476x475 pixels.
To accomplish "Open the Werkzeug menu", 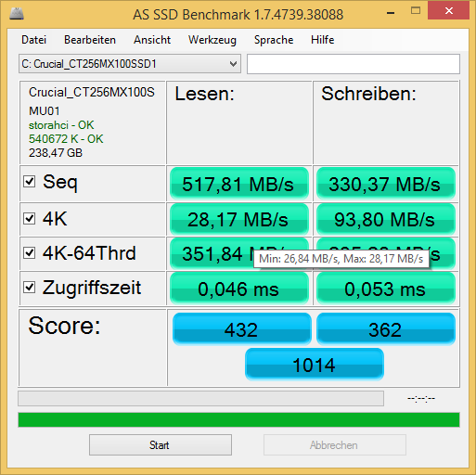I will (x=212, y=40).
